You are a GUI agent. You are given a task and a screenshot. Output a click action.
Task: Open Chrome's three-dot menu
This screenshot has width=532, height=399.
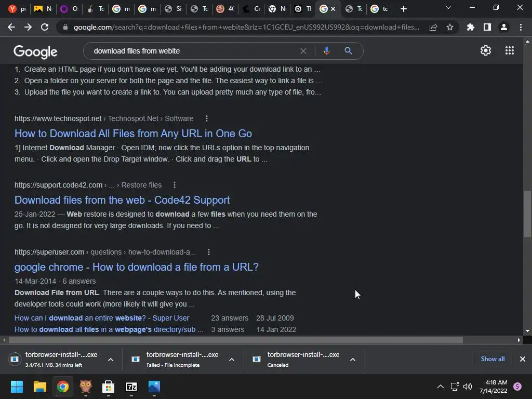pos(521,27)
